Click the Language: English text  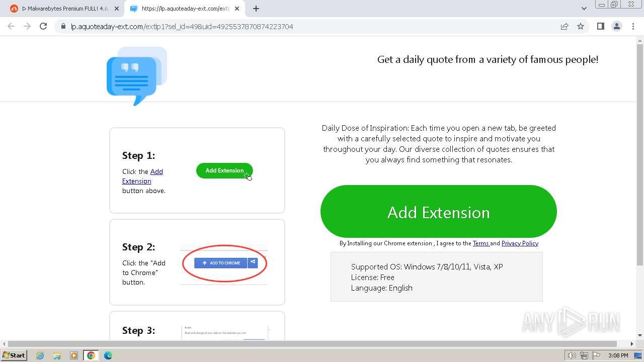pos(381,288)
